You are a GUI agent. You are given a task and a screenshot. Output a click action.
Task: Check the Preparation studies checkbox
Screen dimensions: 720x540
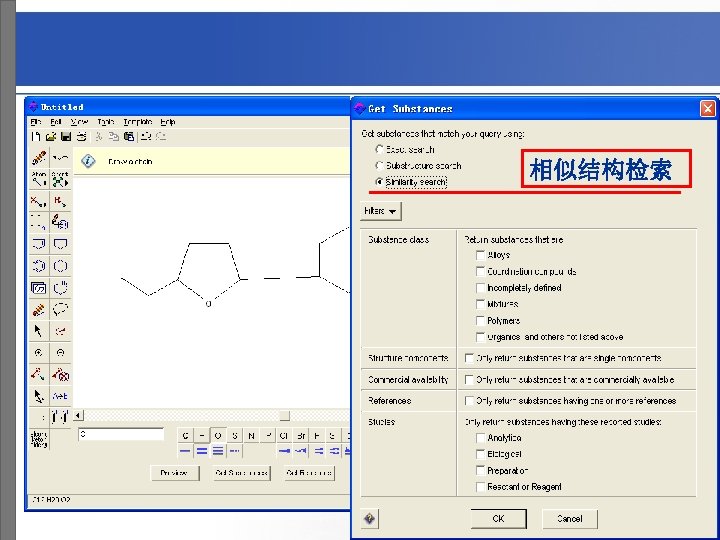coord(480,471)
